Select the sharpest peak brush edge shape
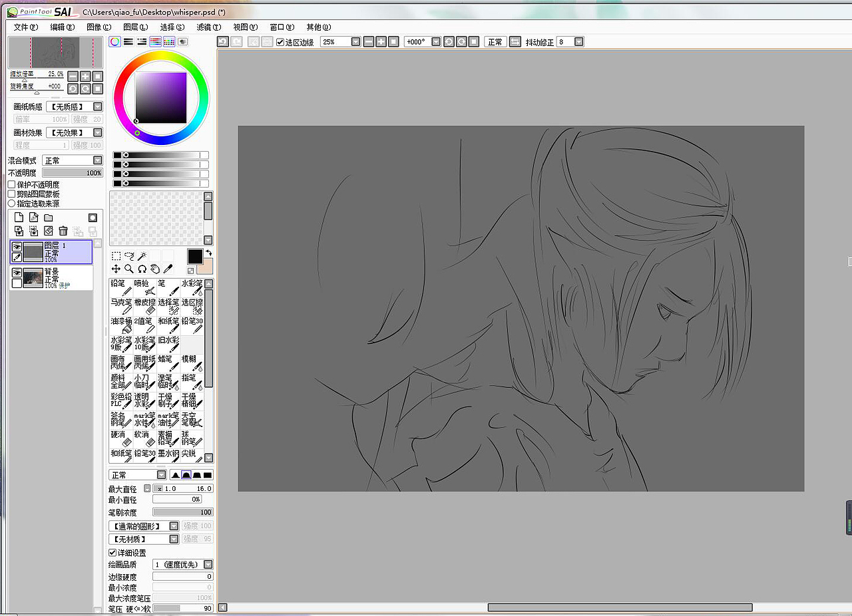The height and width of the screenshot is (616, 852). [176, 475]
